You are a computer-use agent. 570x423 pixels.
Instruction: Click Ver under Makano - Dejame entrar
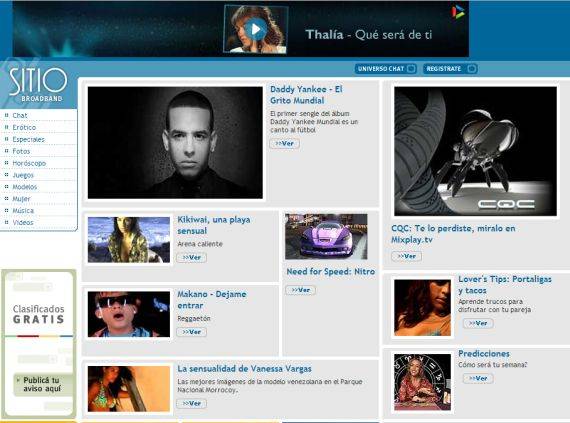(x=192, y=332)
